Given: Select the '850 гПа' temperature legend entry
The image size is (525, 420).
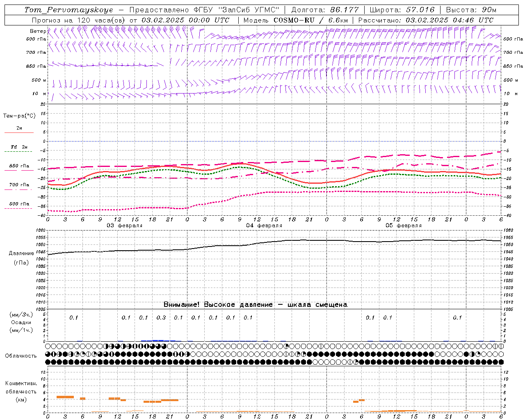Looking at the screenshot, I should (19, 166).
